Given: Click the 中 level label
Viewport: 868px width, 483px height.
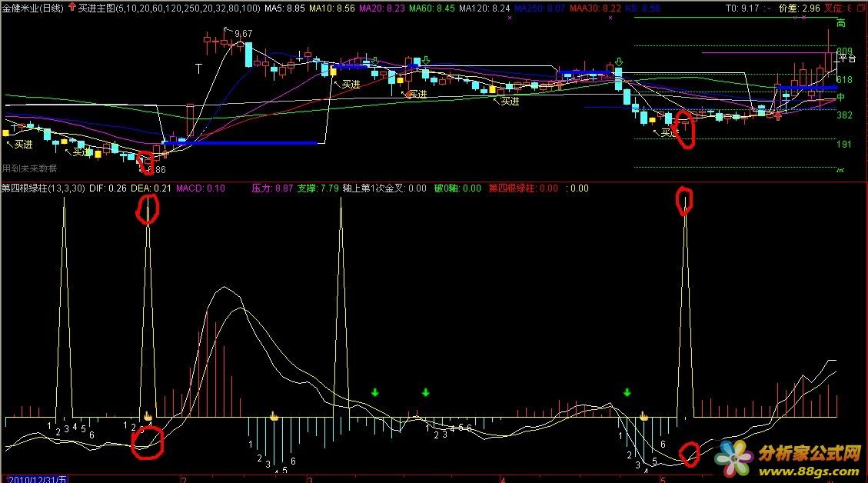Looking at the screenshot, I should (841, 97).
